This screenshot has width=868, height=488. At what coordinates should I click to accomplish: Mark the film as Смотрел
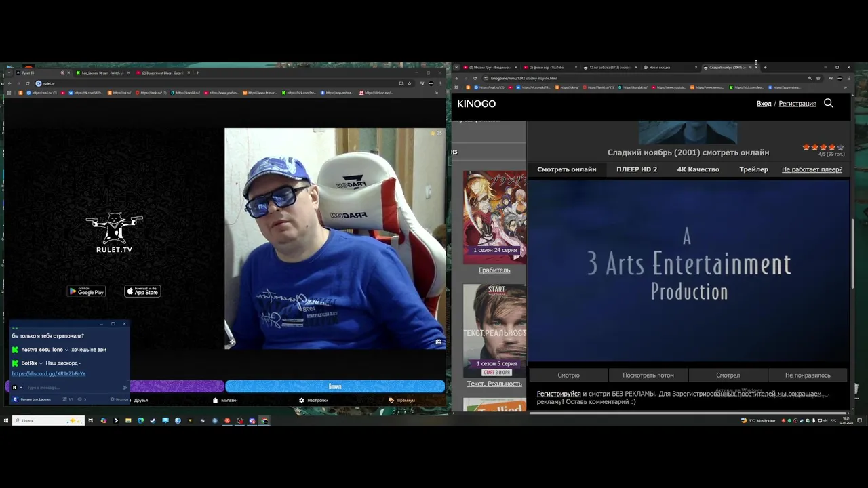click(x=728, y=375)
